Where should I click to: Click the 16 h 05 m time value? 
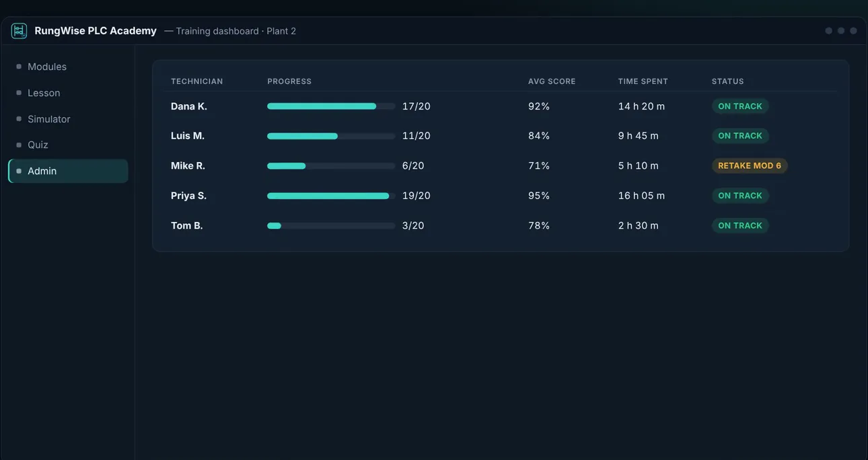click(x=642, y=196)
